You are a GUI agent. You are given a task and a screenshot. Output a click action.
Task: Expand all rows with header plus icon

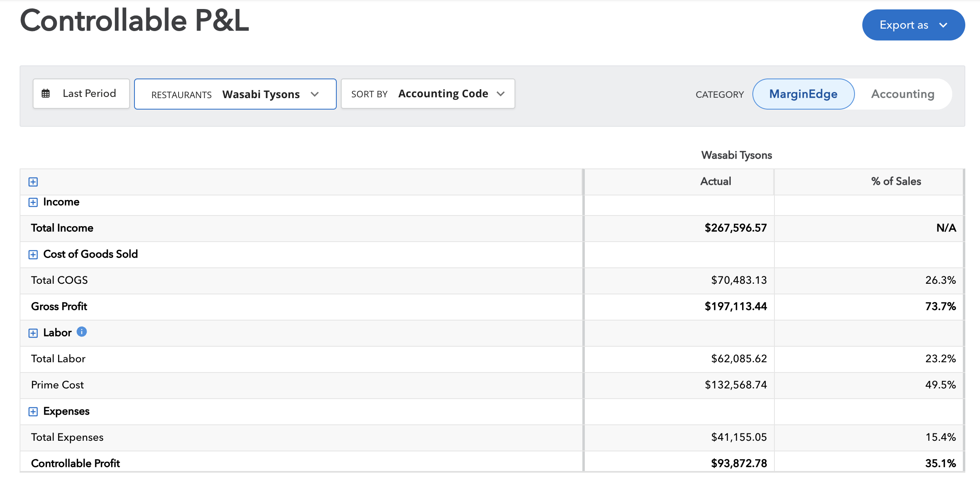coord(33,182)
